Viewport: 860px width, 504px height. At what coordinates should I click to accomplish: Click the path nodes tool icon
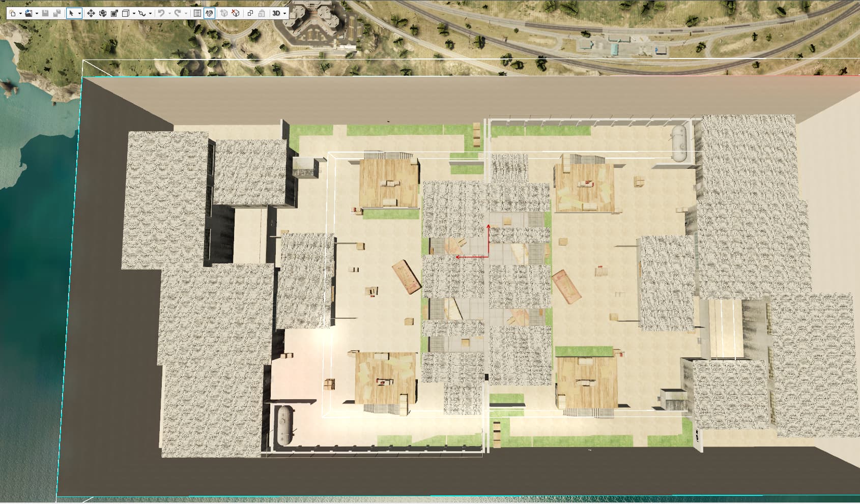pos(142,13)
